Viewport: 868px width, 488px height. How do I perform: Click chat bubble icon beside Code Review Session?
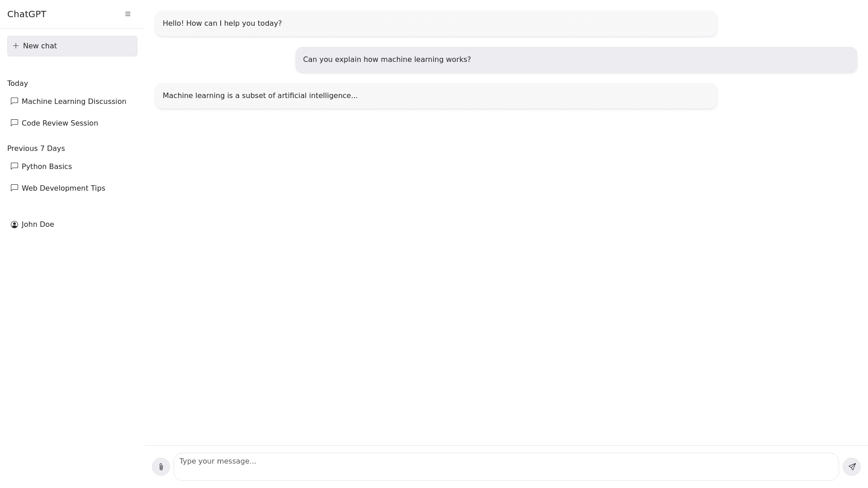14,123
